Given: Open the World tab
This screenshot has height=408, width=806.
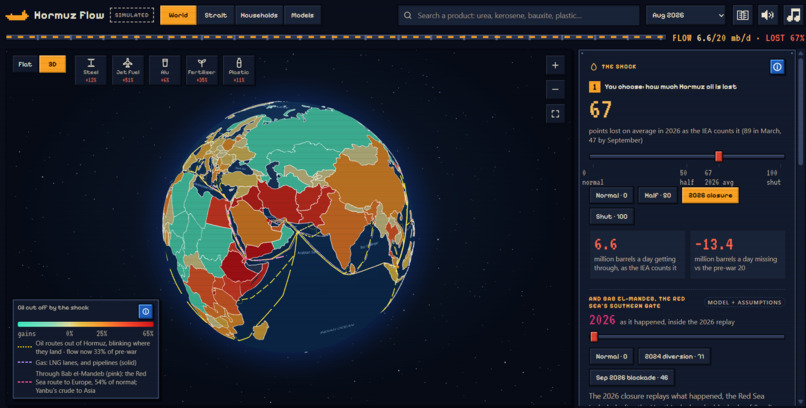Looking at the screenshot, I should tap(178, 15).
